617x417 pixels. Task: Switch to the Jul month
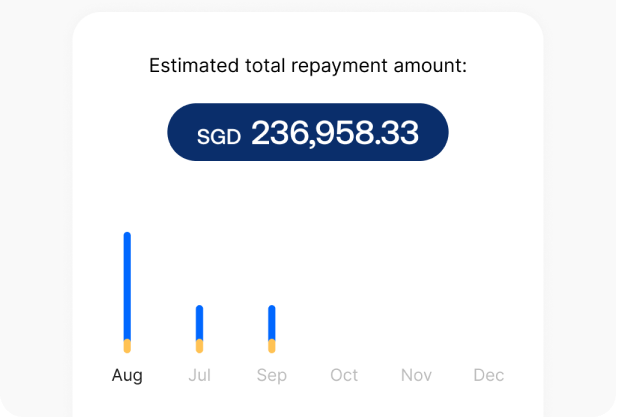pyautogui.click(x=200, y=376)
